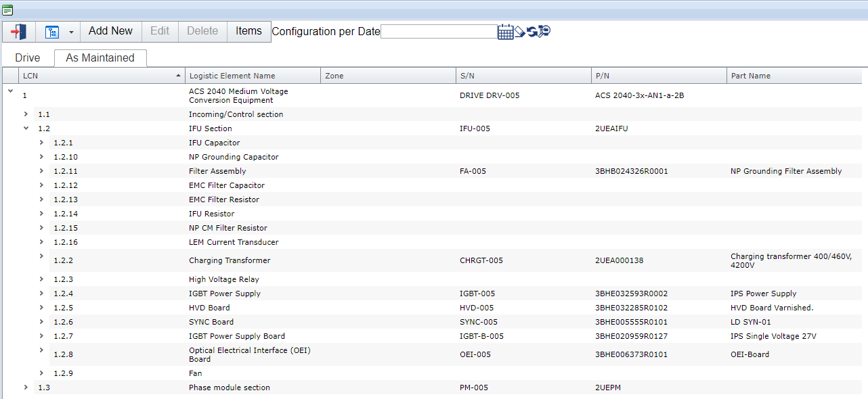868x399 pixels.
Task: Click the Items button
Action: pyautogui.click(x=248, y=31)
